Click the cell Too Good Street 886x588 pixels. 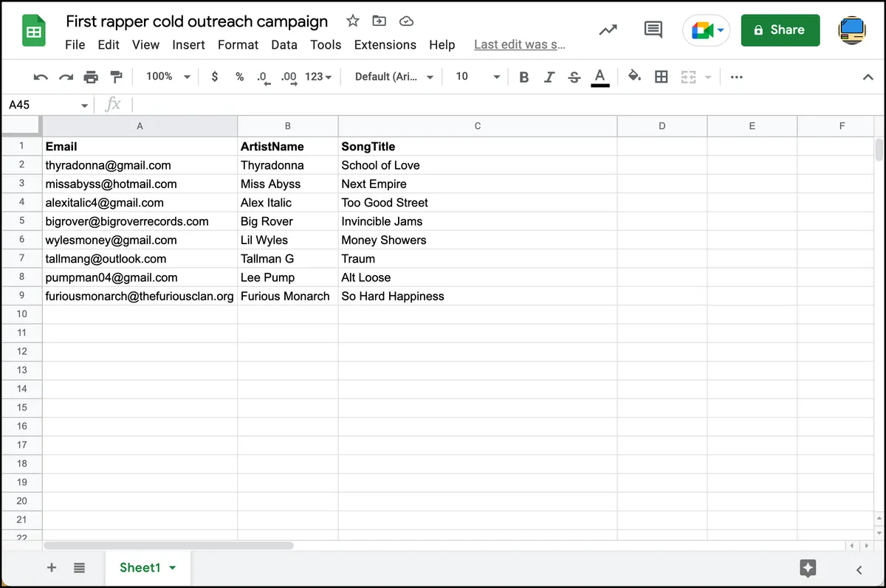[478, 202]
